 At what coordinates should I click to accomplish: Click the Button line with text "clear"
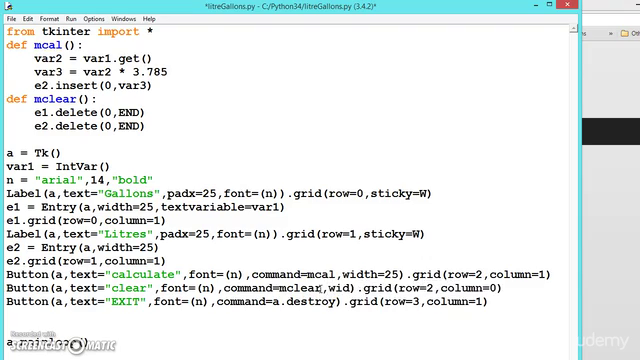254,288
